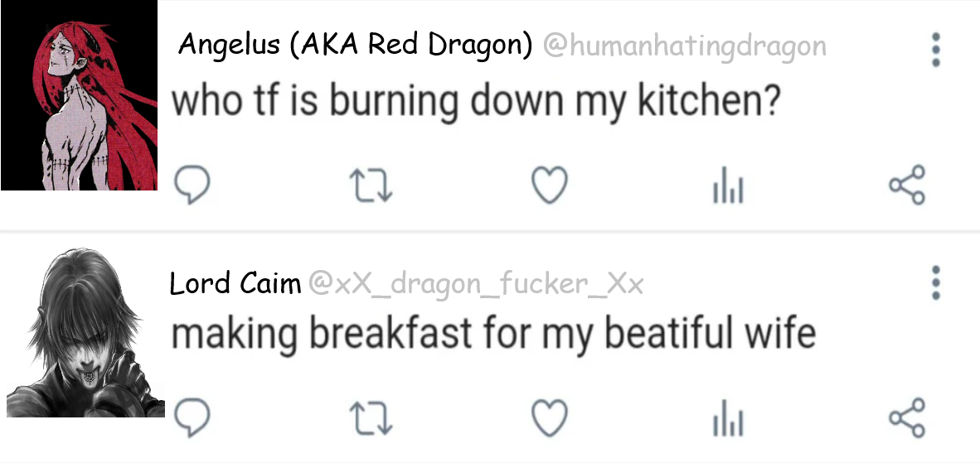The image size is (980, 463).
Task: Click the Lord Caim display name
Action: pyautogui.click(x=235, y=284)
